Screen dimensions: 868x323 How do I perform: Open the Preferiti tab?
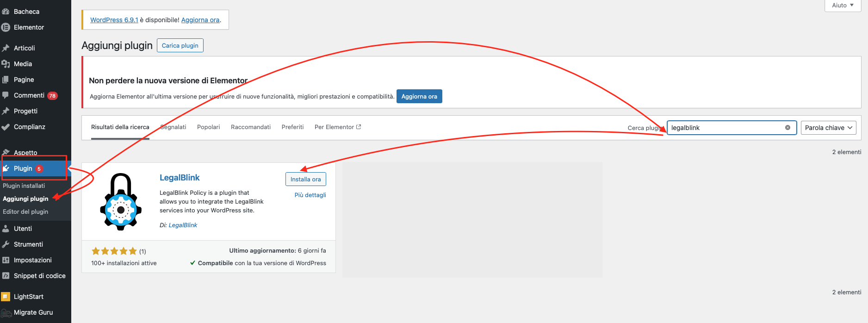click(x=293, y=127)
